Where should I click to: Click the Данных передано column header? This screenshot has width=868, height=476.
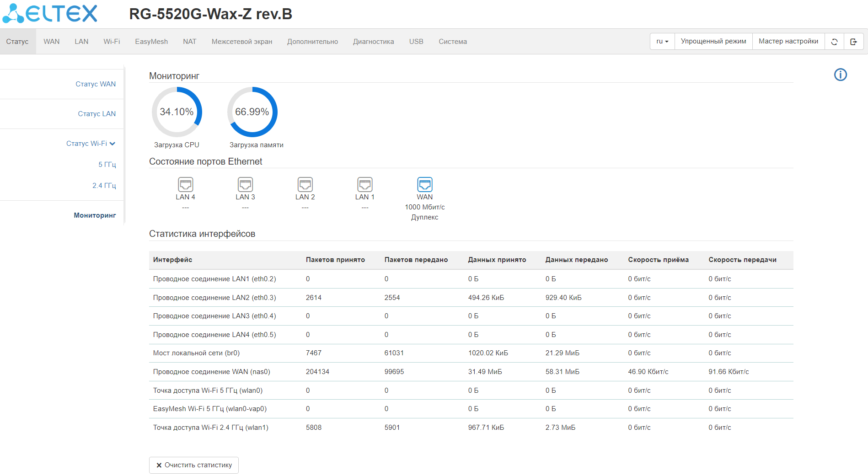[x=577, y=260]
